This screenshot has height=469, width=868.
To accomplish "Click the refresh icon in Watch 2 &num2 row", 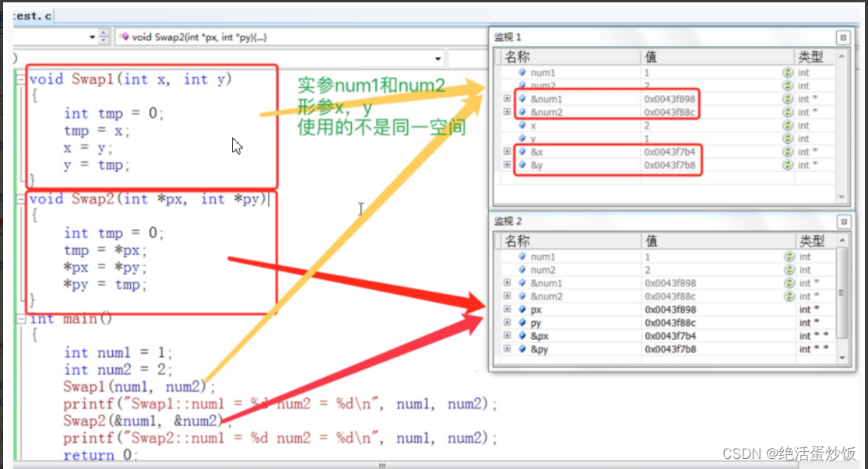I will [789, 296].
